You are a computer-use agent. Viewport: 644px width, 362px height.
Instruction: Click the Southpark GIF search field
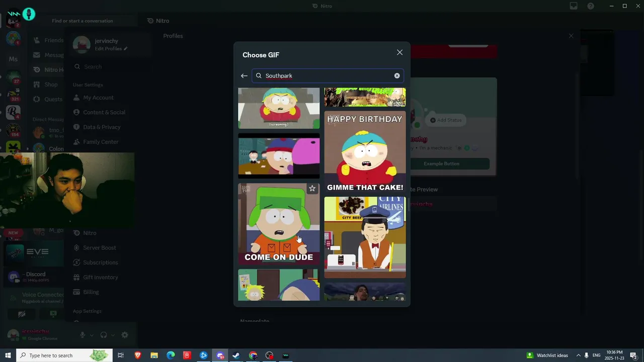tap(327, 76)
